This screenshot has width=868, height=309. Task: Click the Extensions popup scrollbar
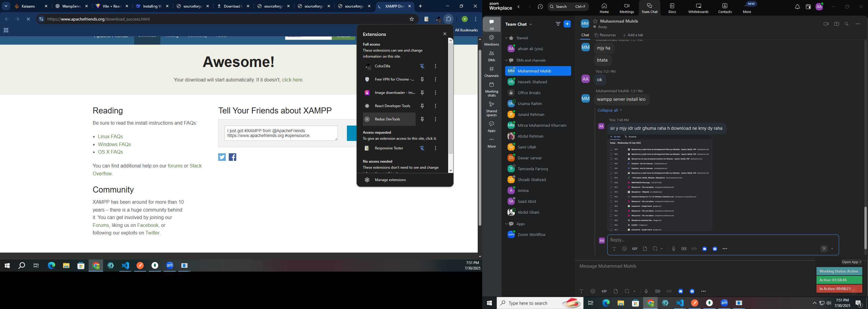(451, 98)
